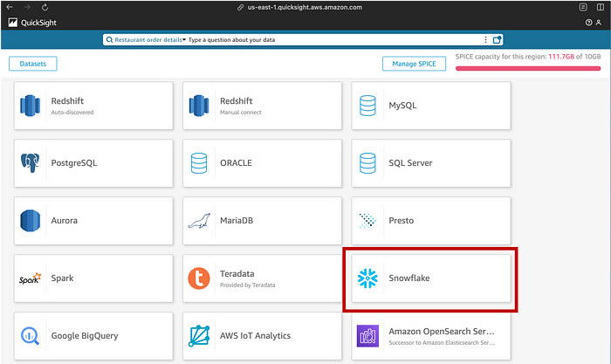
Task: Select the Presto dotted icon
Action: pyautogui.click(x=367, y=221)
